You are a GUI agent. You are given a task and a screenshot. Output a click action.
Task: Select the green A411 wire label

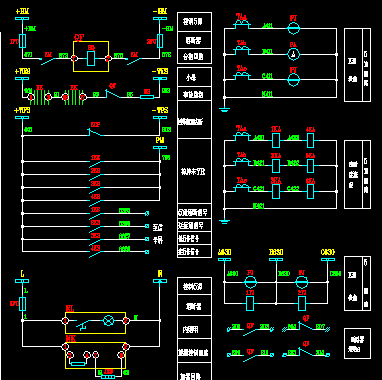pyautogui.click(x=267, y=26)
